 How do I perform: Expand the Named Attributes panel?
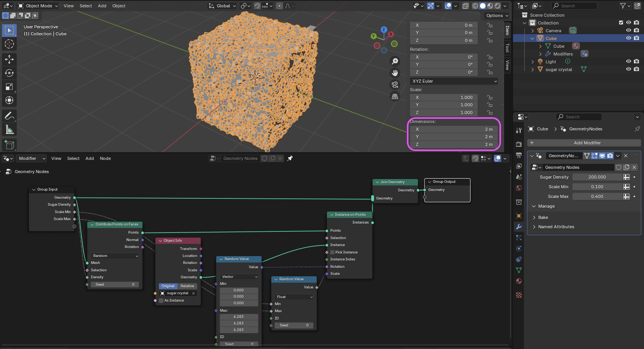click(556, 227)
